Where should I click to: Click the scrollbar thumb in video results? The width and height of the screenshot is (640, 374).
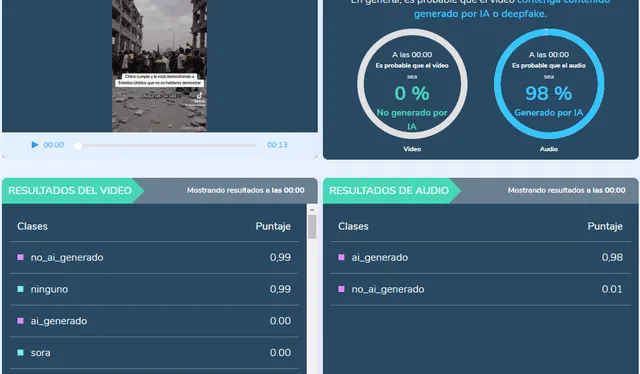[x=312, y=227]
